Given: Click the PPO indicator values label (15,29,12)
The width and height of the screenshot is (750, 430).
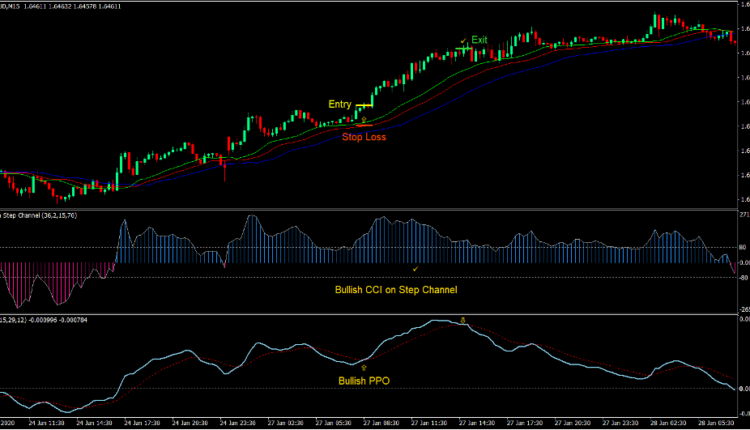Looking at the screenshot, I should pos(50,320).
